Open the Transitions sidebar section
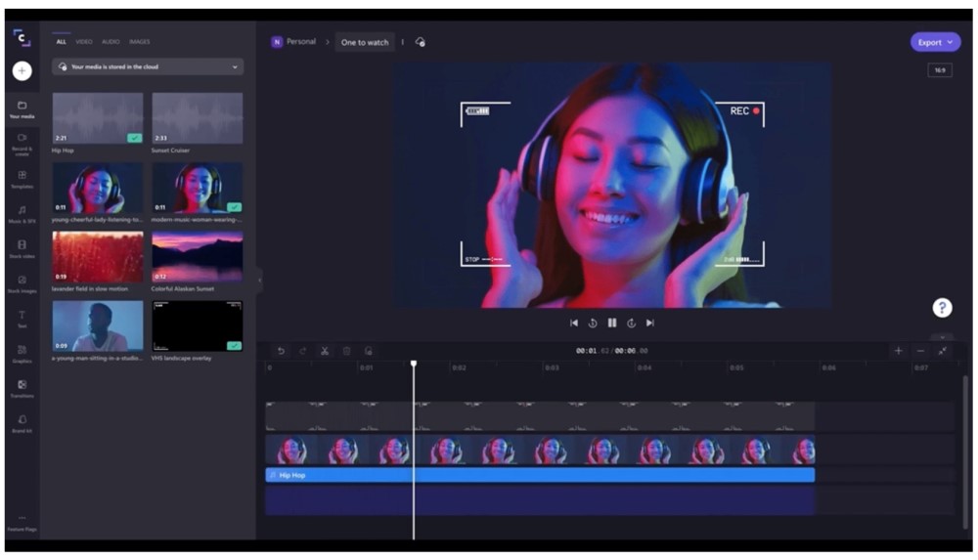Viewport: 978px width, 560px height. pos(22,389)
